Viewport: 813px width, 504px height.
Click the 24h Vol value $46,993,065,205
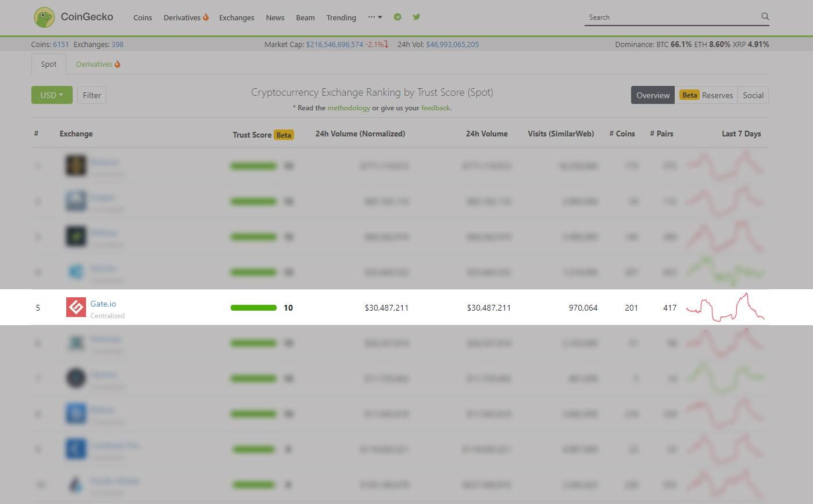pyautogui.click(x=453, y=44)
